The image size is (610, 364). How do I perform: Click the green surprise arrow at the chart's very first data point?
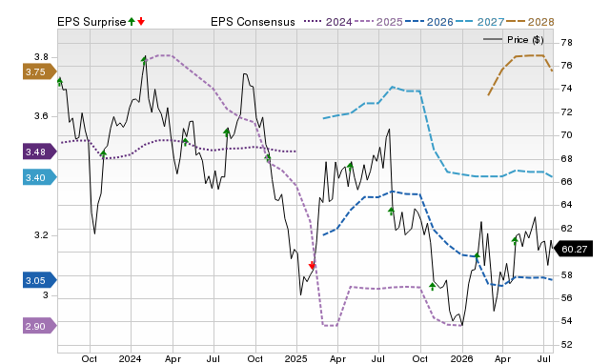60,82
